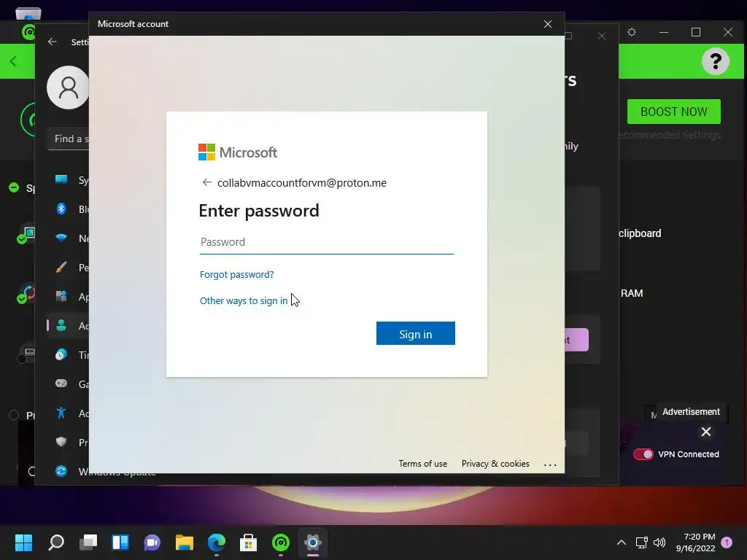747x560 pixels.
Task: Toggle the VPN Connected switch
Action: (643, 454)
